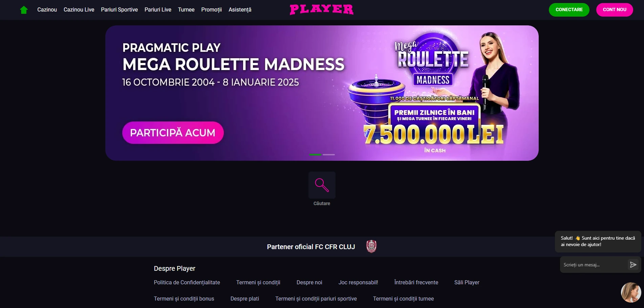Image resolution: width=644 pixels, height=308 pixels.
Task: Open Promoții in the top navigation
Action: pyautogui.click(x=211, y=10)
